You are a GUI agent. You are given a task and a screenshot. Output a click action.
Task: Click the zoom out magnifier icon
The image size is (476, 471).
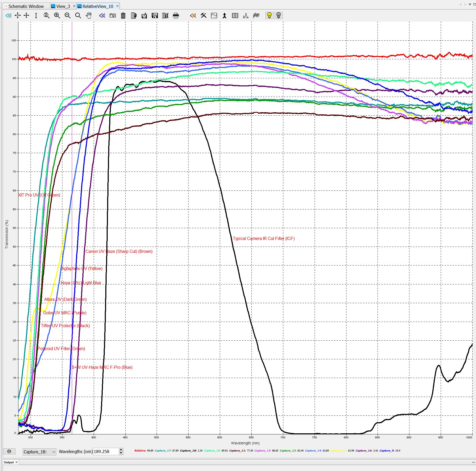click(x=68, y=16)
